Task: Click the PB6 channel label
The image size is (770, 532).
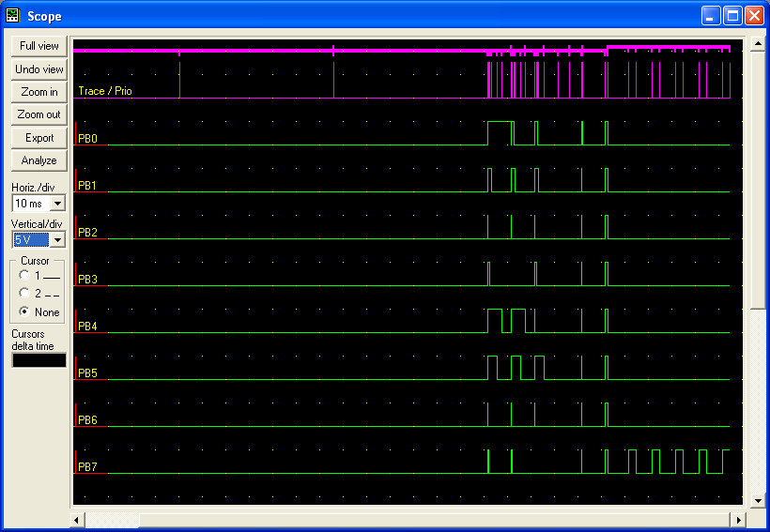Action: point(87,420)
